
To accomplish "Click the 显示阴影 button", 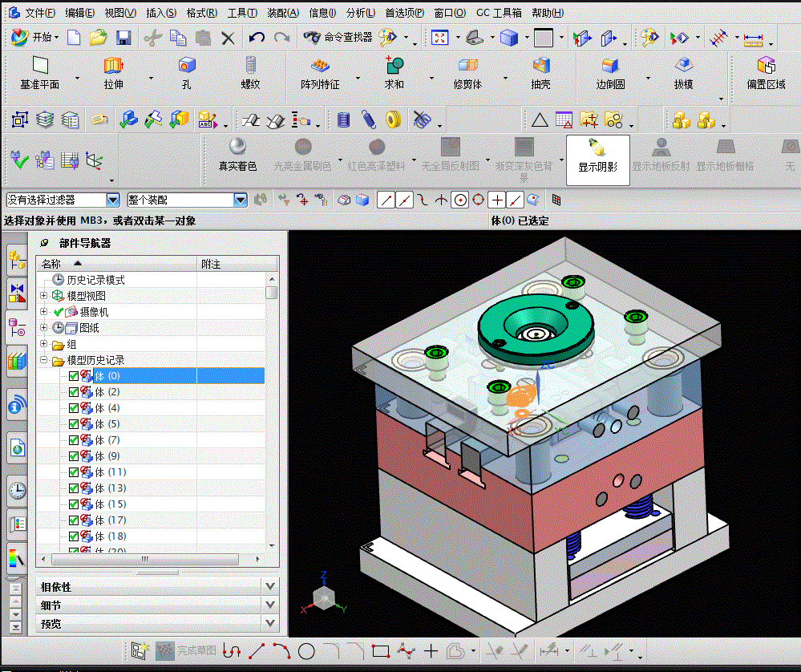I will (x=597, y=160).
